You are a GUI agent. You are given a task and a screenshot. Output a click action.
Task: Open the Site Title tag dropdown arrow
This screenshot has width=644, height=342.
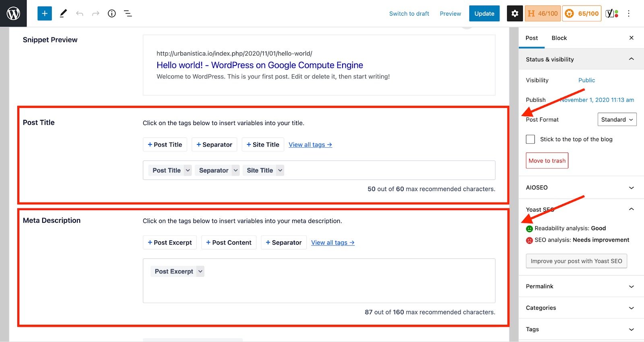(280, 170)
